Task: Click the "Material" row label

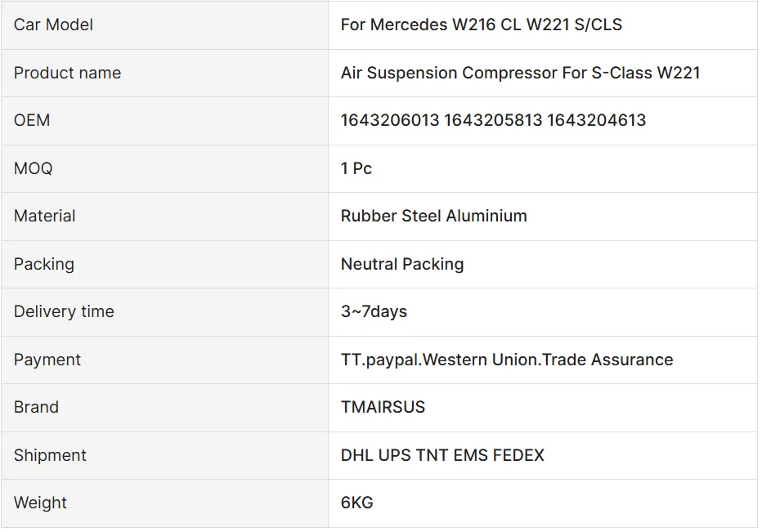Action: click(x=45, y=216)
